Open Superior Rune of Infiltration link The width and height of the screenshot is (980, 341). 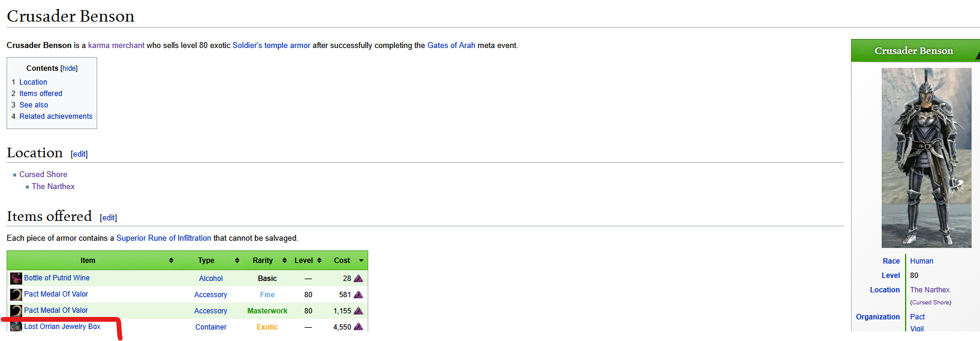coord(164,238)
